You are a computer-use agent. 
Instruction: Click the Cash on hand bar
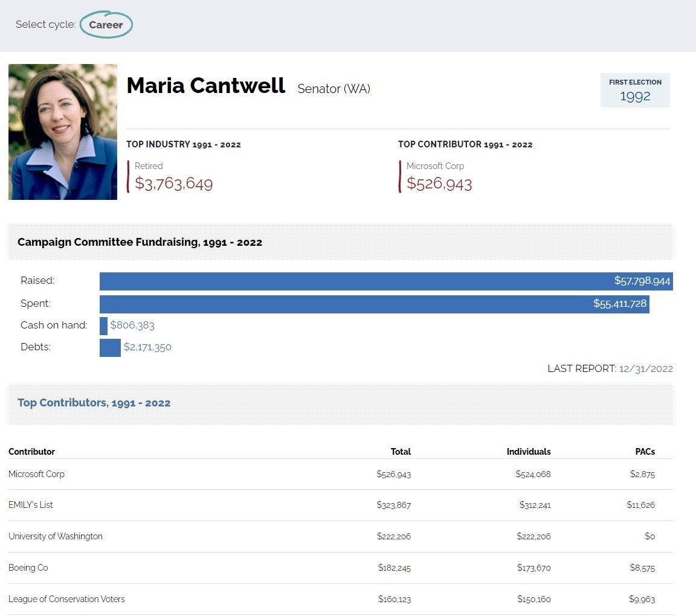point(103,326)
